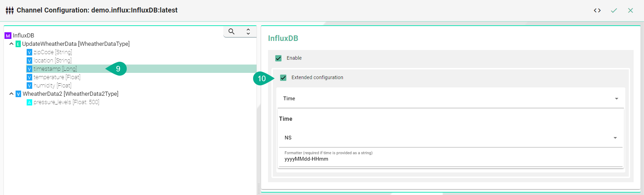Click the Formatter input field
The height and width of the screenshot is (195, 644).
click(450, 159)
